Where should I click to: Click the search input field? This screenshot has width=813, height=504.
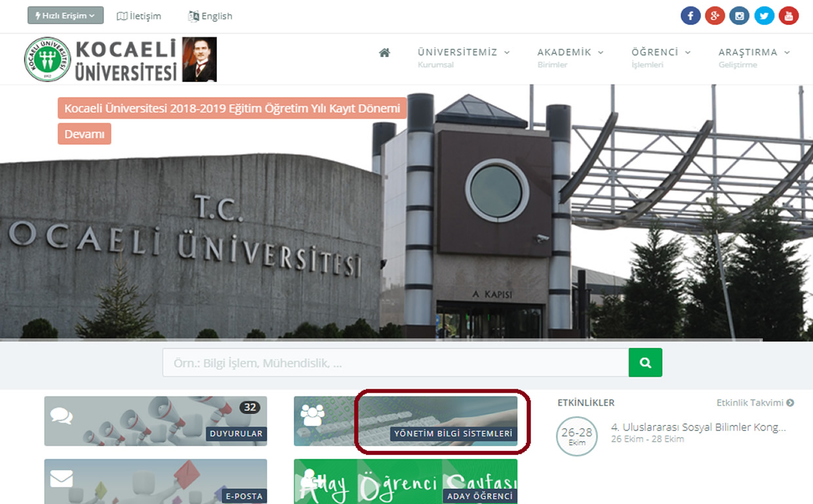coord(395,362)
